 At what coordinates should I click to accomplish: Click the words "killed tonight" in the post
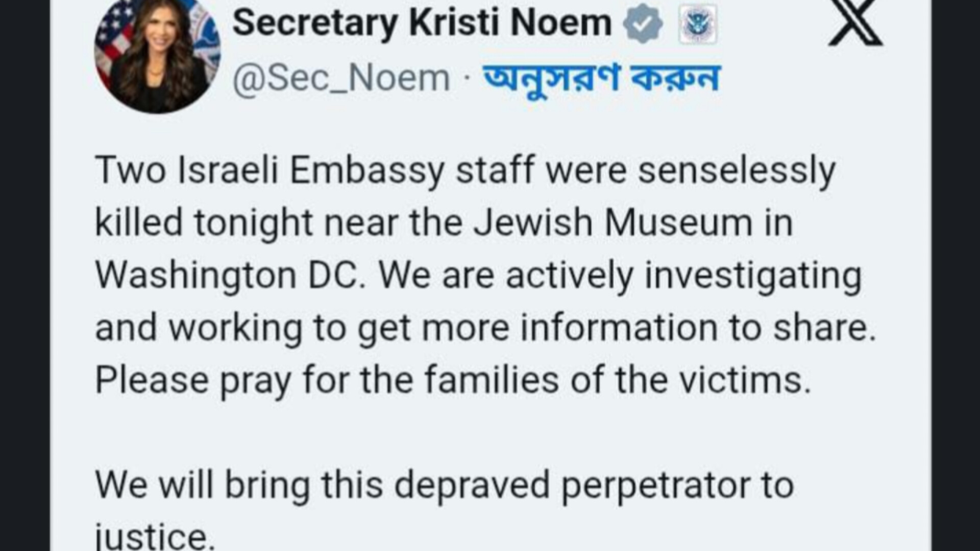(x=204, y=224)
